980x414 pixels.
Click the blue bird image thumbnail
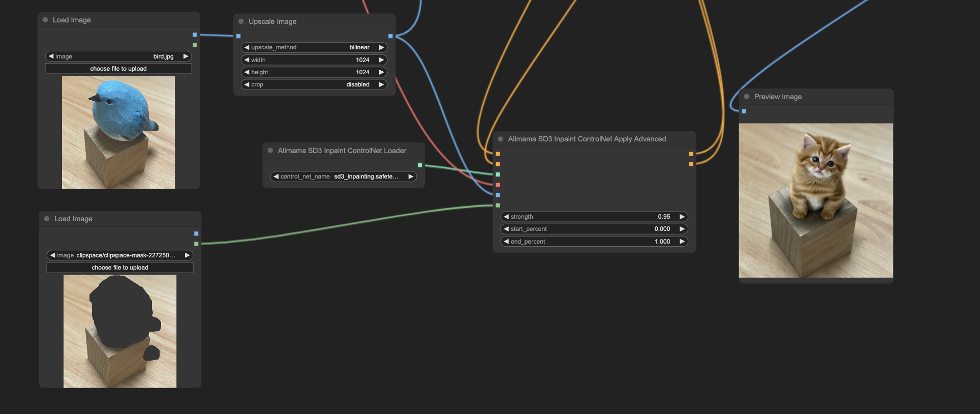coord(118,132)
